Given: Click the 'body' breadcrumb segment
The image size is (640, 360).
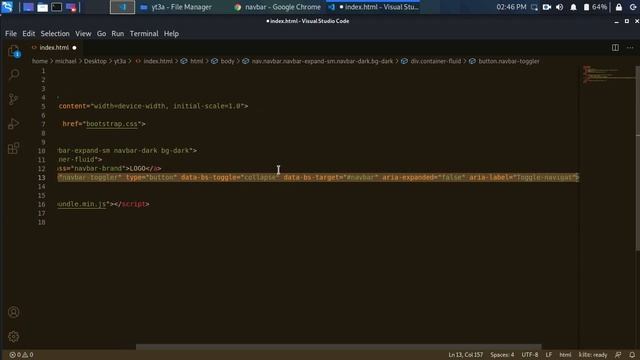Looking at the screenshot, I should click(x=228, y=61).
